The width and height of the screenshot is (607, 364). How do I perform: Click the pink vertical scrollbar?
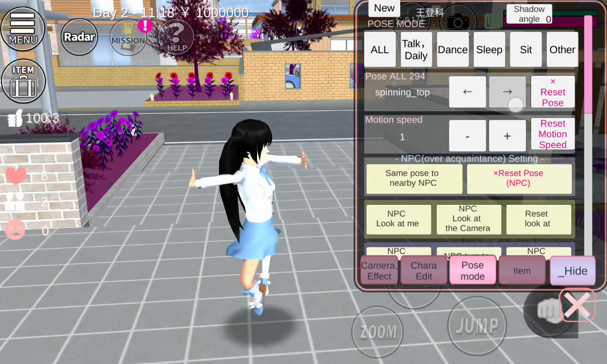click(588, 64)
